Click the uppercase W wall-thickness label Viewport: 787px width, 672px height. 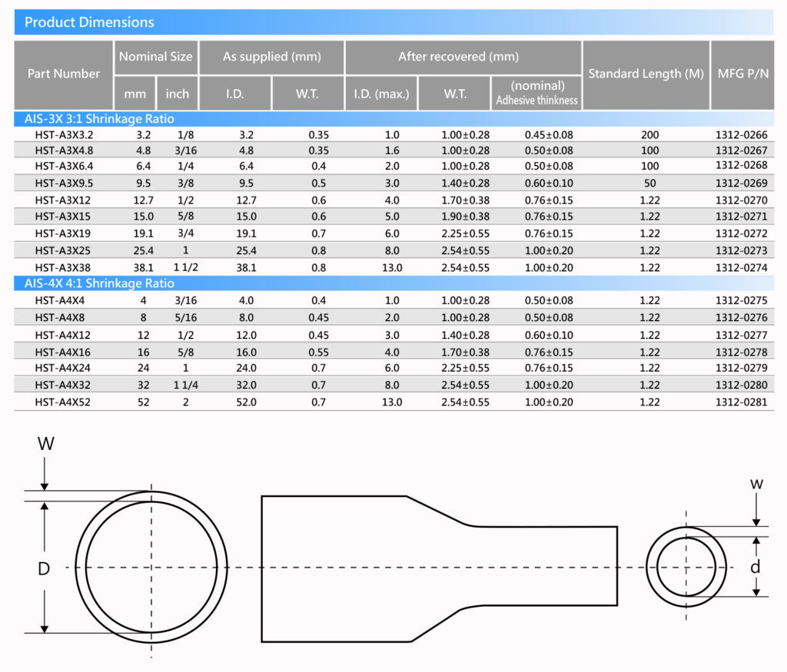tap(45, 445)
